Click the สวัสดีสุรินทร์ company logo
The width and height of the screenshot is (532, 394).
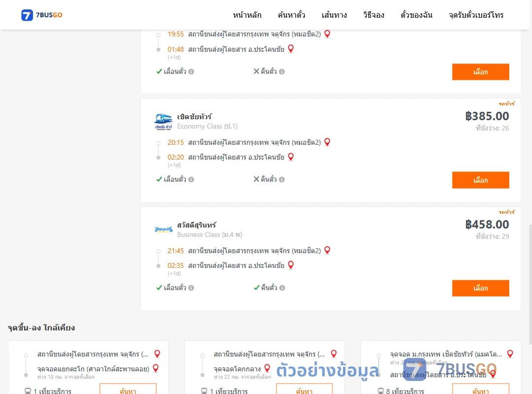click(164, 230)
